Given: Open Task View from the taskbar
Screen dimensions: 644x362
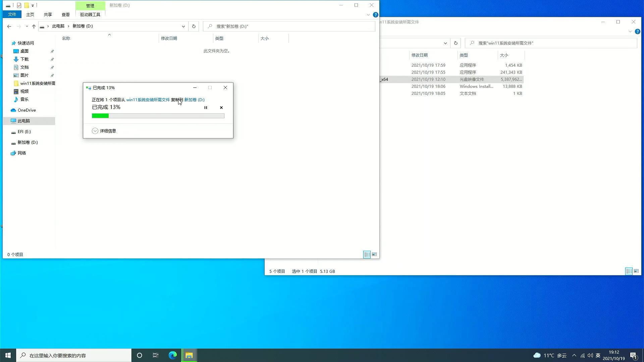Looking at the screenshot, I should pyautogui.click(x=155, y=355).
